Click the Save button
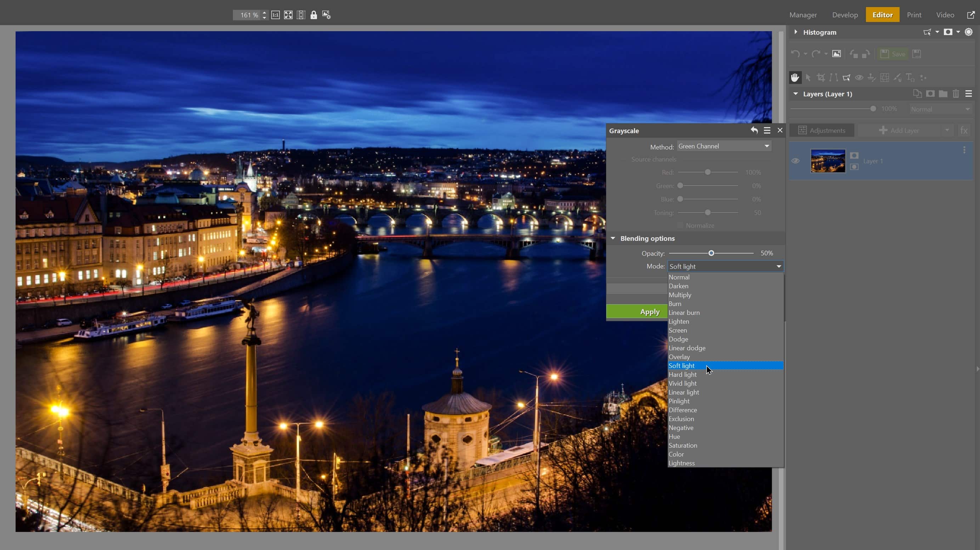Viewport: 980px width, 550px height. tap(893, 54)
